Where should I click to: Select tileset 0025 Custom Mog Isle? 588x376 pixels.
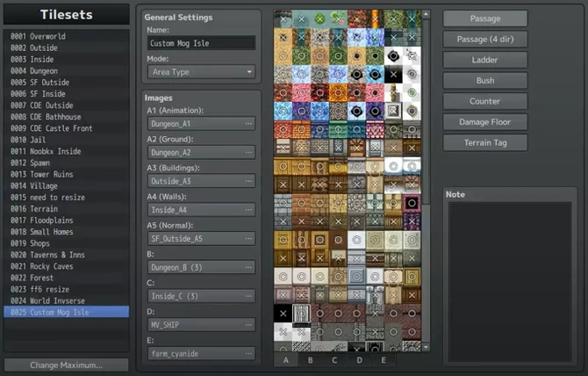pos(67,312)
